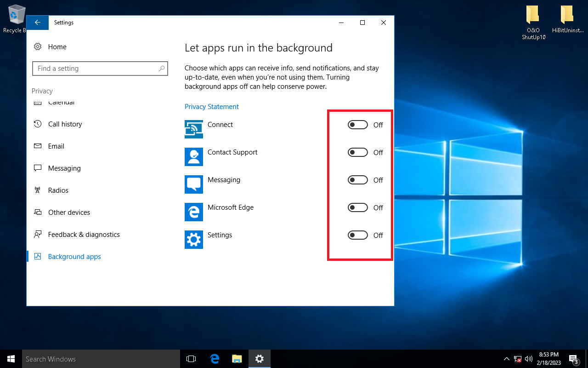
Task: Click the Home label in Settings
Action: tap(57, 47)
